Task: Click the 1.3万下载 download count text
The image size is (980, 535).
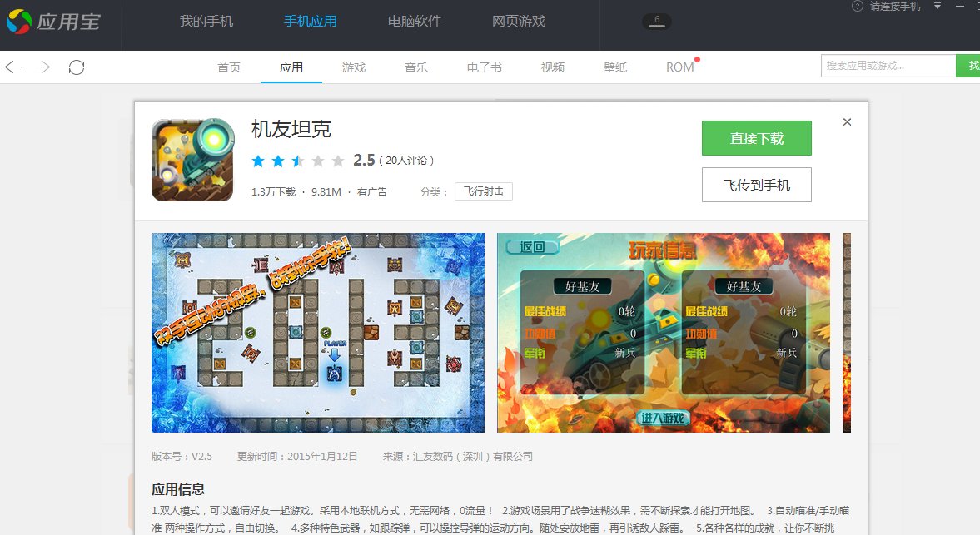Action: (x=274, y=191)
